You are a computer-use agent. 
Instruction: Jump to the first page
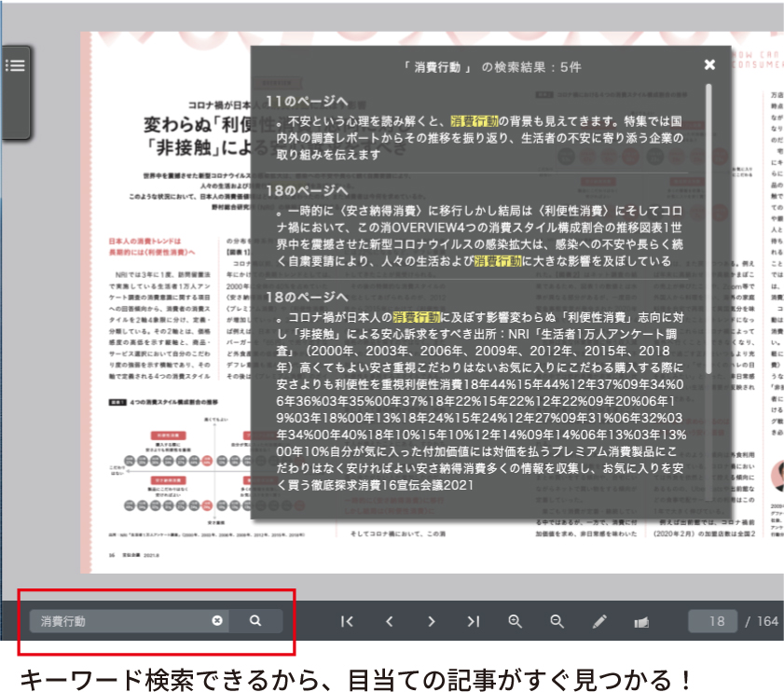(x=347, y=621)
